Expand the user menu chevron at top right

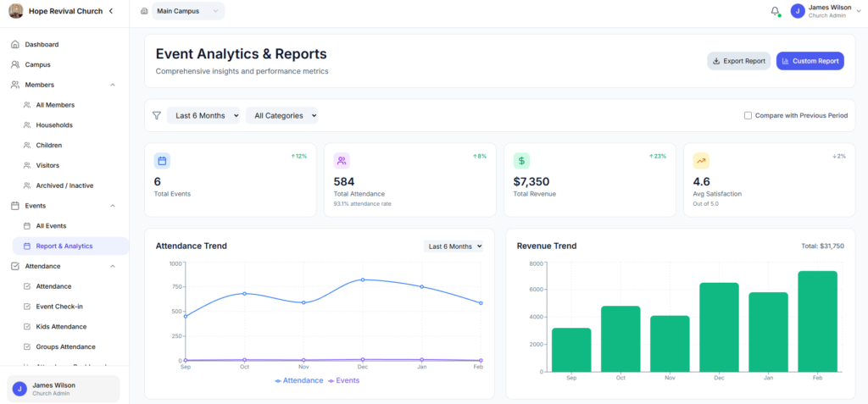click(859, 11)
